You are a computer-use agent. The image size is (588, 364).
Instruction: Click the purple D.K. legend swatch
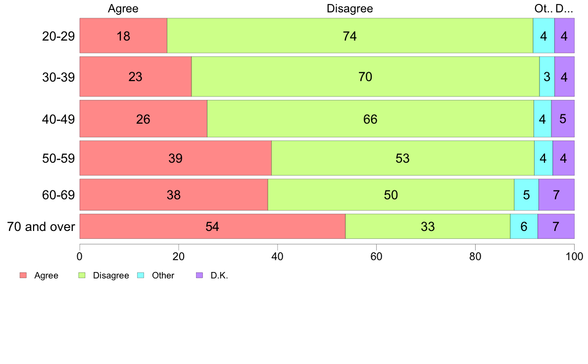199,275
